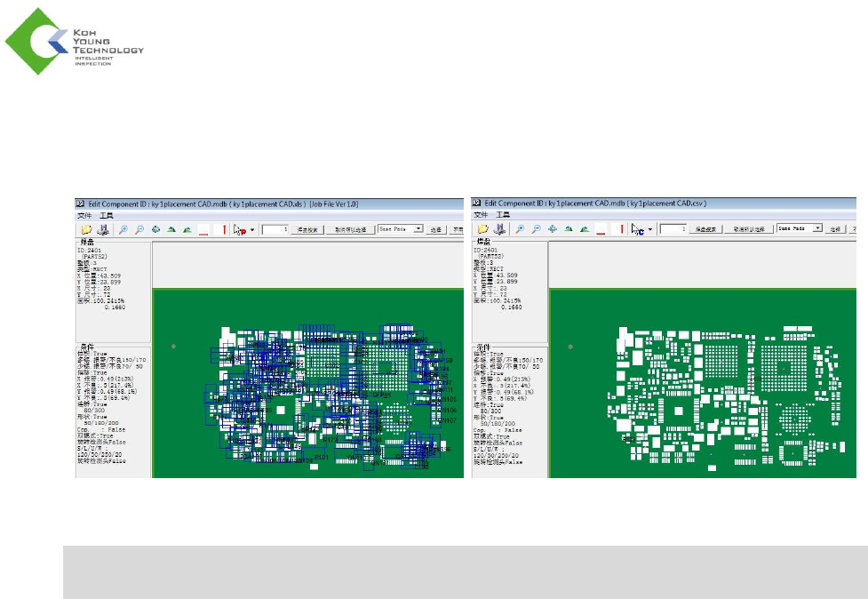Click zoom out magnifier in CAD.xls window

pyautogui.click(x=139, y=229)
